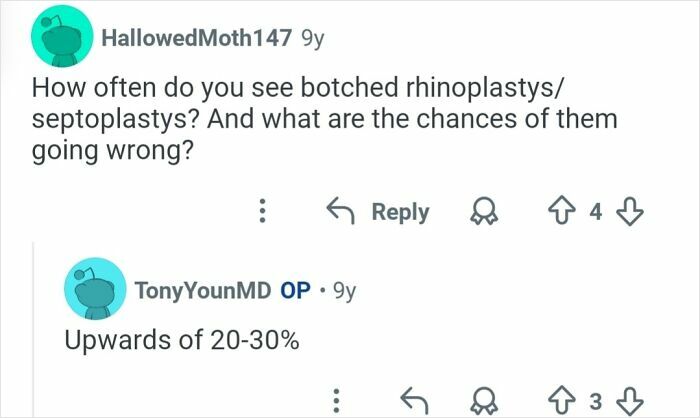Open the three-dot menu on HallowedMoth147's comment
This screenshot has height=418, width=700.
click(262, 212)
